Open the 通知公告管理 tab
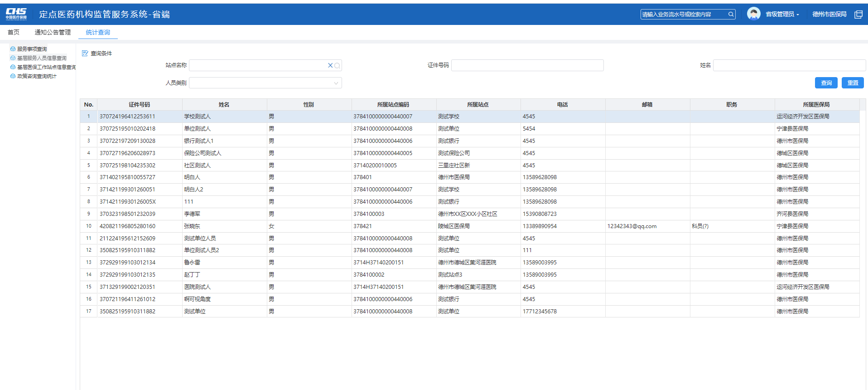 point(53,32)
